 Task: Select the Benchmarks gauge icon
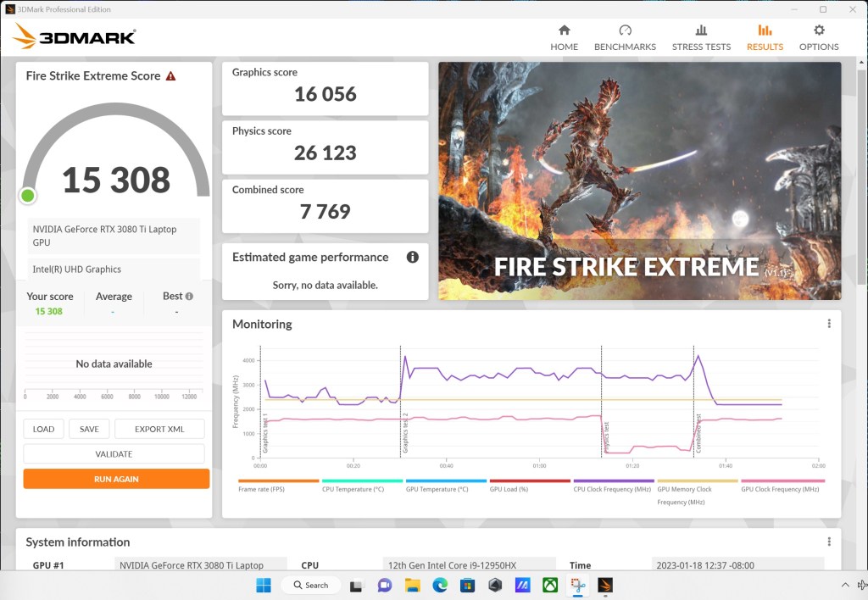pyautogui.click(x=625, y=35)
